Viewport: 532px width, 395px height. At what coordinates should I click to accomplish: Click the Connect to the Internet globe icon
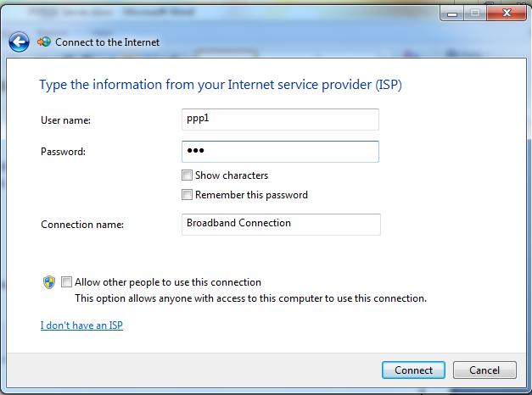click(44, 42)
